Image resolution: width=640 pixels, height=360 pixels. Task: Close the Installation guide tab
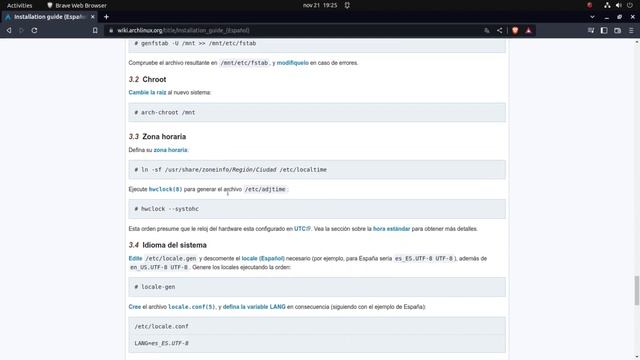tap(93, 17)
